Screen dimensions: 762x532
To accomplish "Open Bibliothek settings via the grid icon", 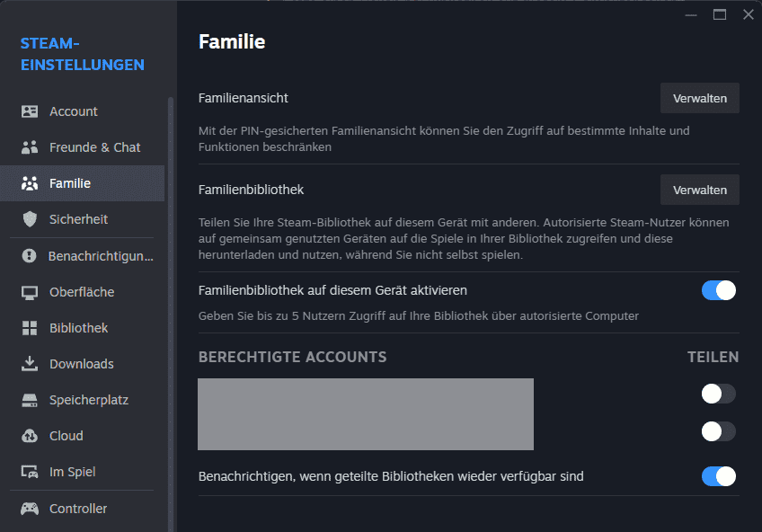I will [31, 327].
